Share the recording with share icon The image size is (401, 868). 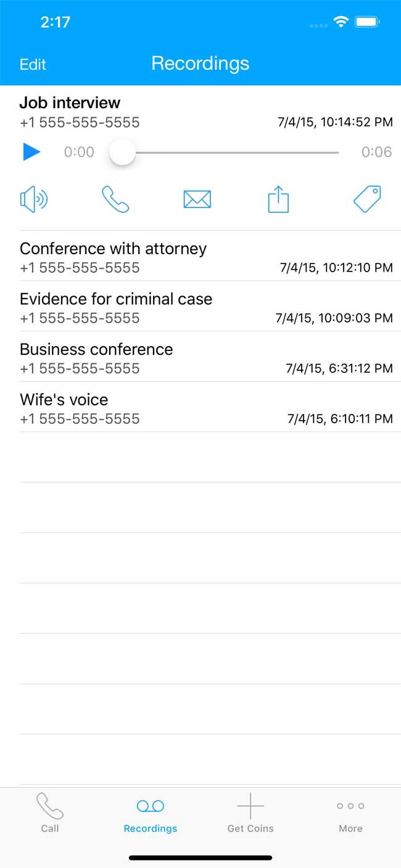point(278,199)
